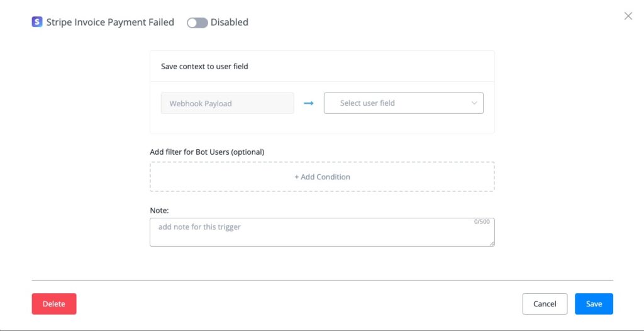The width and height of the screenshot is (644, 331).
Task: Click the Stripe logo icon
Action: click(x=37, y=22)
